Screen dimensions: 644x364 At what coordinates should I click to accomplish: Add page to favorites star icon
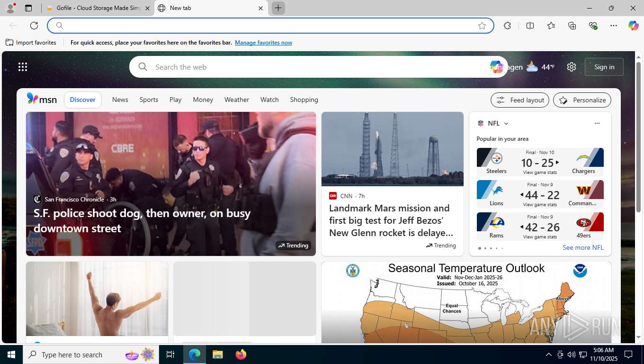(482, 26)
